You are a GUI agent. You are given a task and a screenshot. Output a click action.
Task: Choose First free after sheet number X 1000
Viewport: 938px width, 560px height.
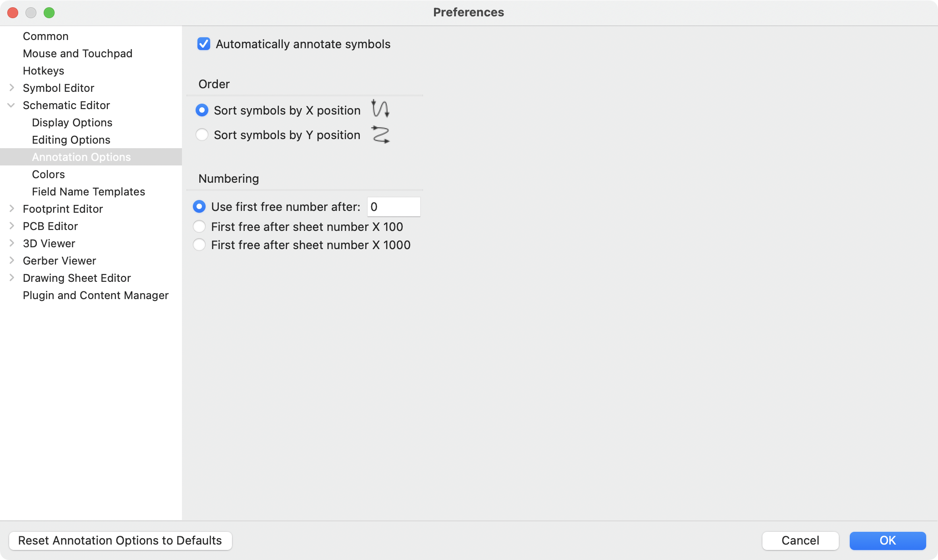tap(199, 245)
